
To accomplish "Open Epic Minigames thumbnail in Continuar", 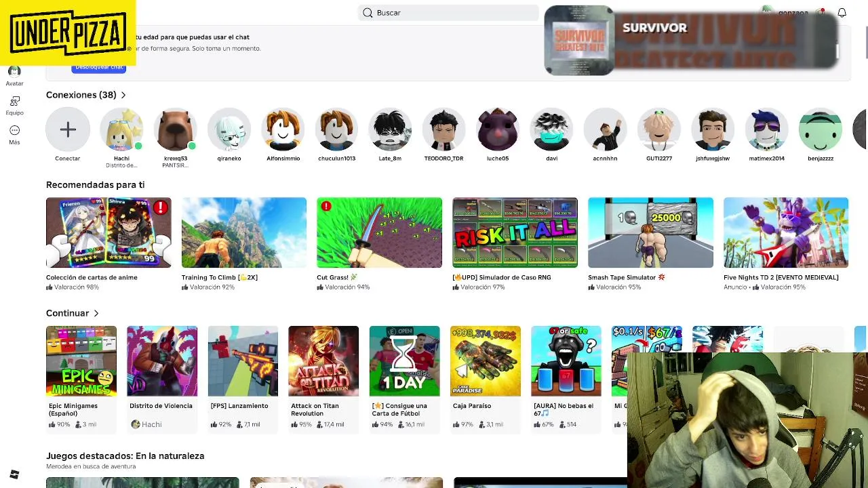I will point(81,361).
